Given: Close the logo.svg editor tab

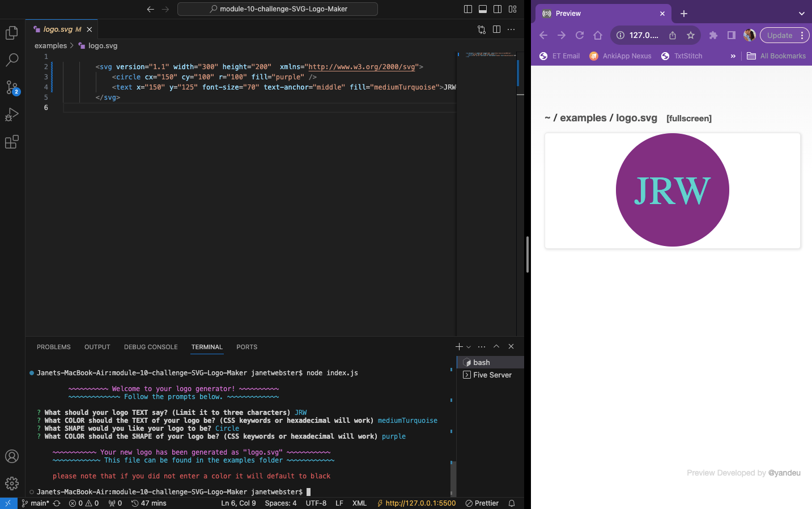Looking at the screenshot, I should pos(90,29).
